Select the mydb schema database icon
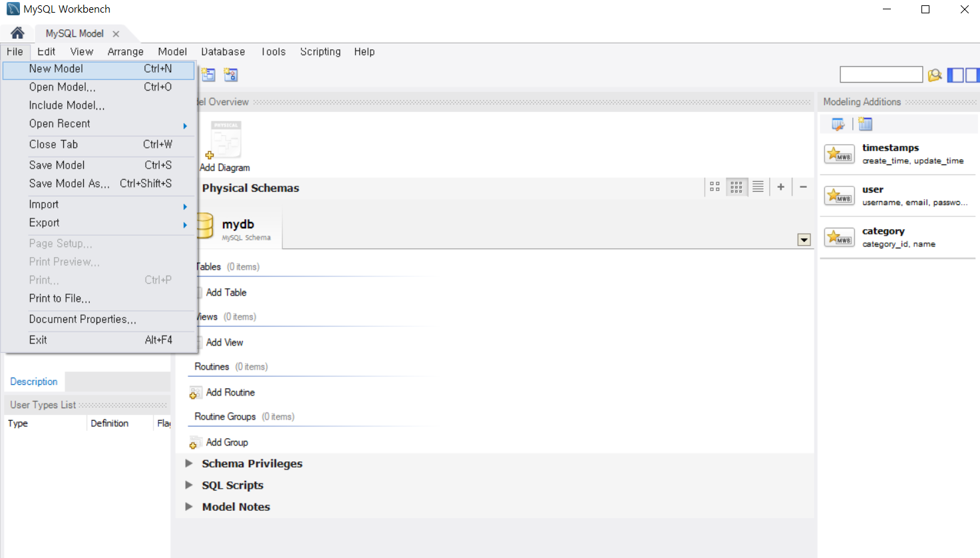The width and height of the screenshot is (980, 558). click(205, 227)
